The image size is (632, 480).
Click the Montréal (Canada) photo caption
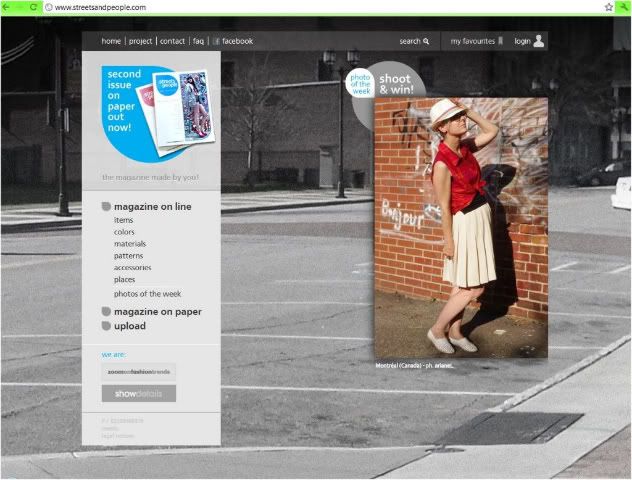414,366
